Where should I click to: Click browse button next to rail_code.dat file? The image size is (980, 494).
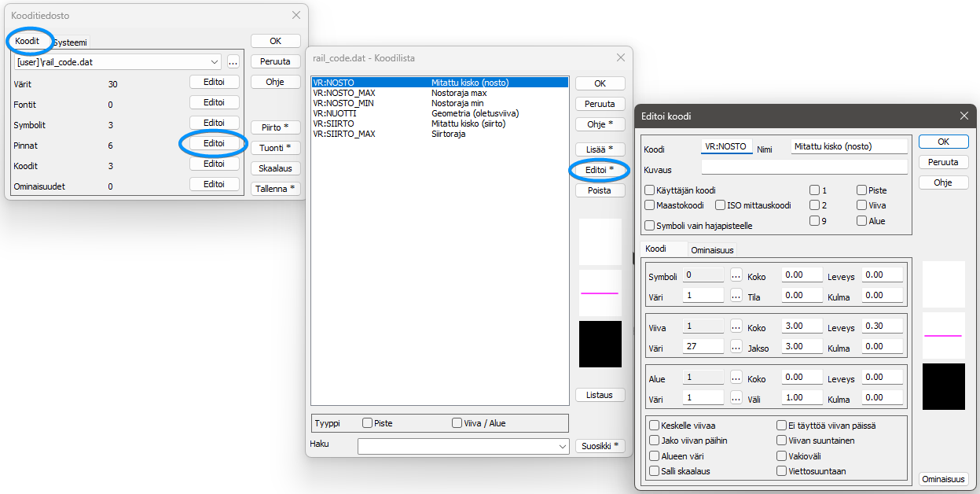(233, 61)
